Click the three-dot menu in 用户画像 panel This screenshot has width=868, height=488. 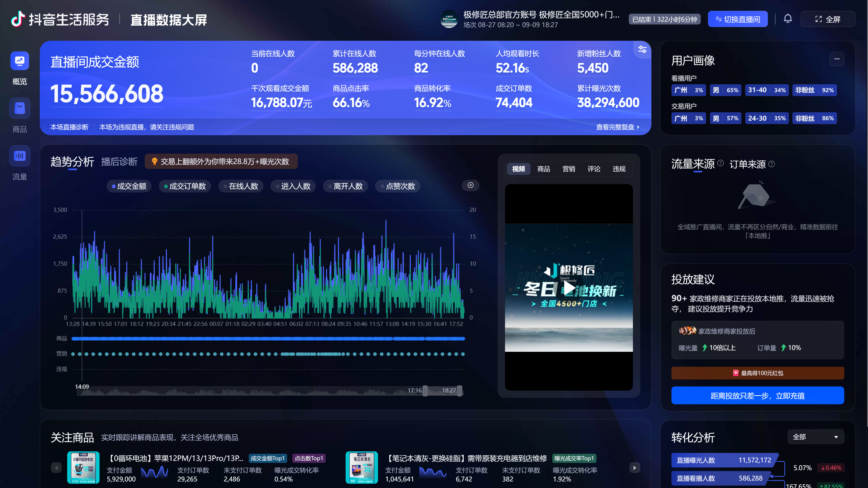point(837,59)
